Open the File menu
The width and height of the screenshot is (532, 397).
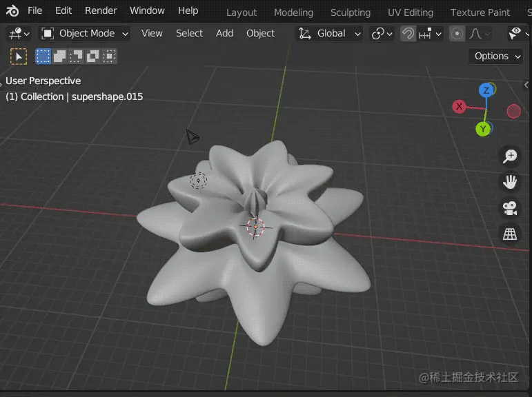point(35,11)
